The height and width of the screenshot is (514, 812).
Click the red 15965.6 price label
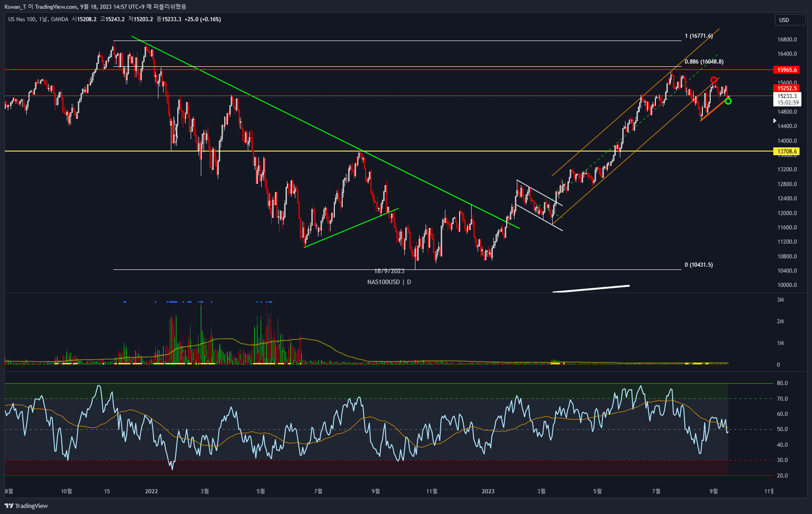(787, 70)
